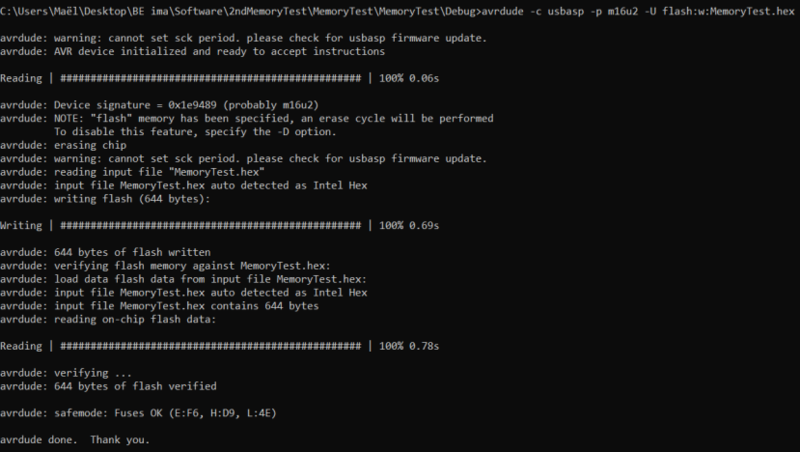Click the "verifying flash memory against MemoryTest.hex" line
This screenshot has height=452, width=800.
170,265
